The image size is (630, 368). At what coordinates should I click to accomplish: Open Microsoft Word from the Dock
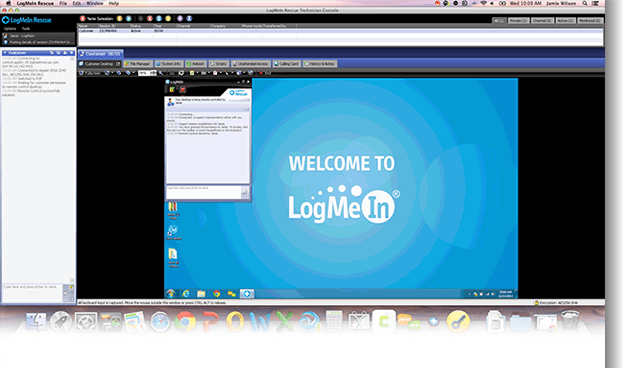[260, 322]
